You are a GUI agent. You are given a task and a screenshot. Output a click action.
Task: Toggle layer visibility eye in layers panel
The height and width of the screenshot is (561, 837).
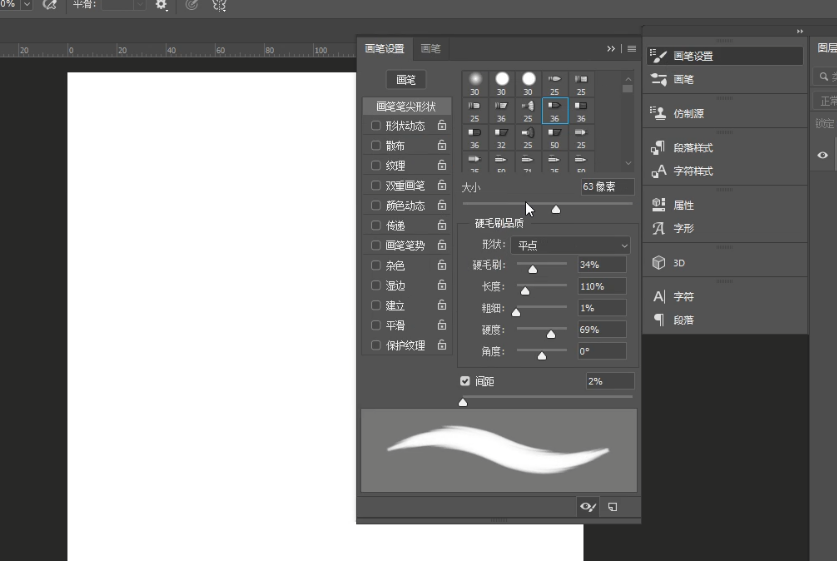(823, 155)
